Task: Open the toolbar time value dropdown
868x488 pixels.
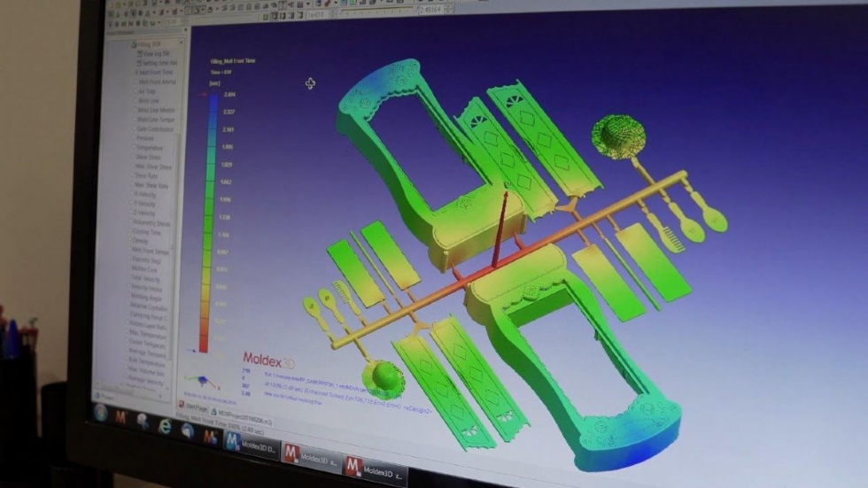Action: [448, 10]
